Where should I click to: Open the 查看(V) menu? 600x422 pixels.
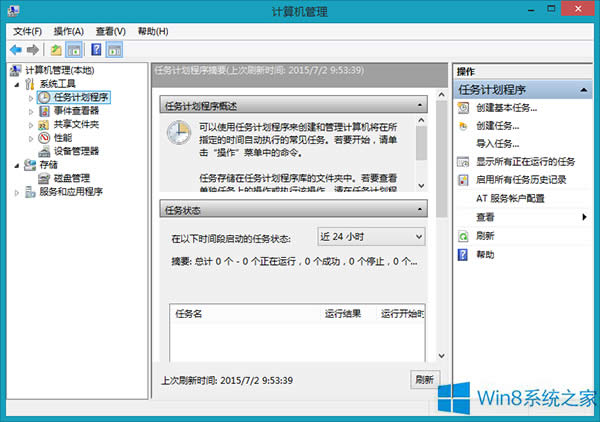[x=111, y=31]
